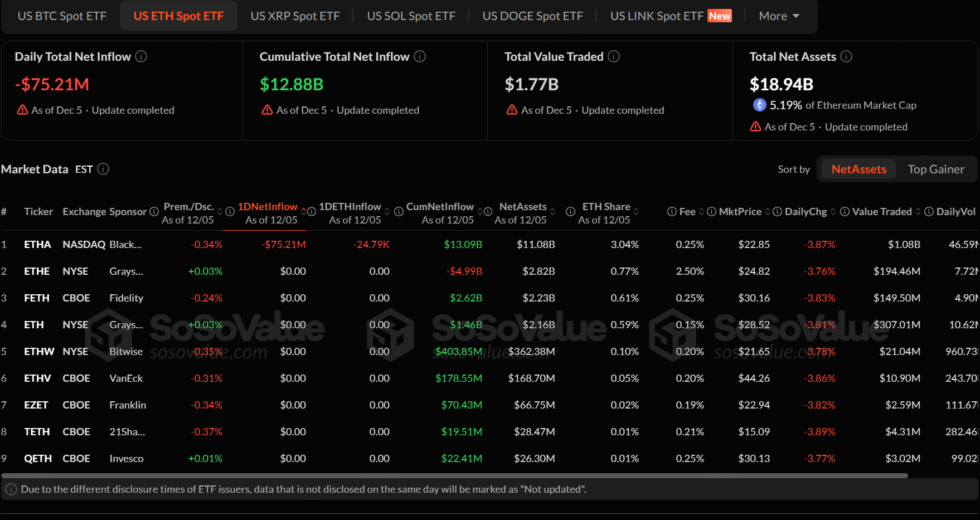
Task: Sort by the DailyChg column arrows
Action: click(x=833, y=212)
